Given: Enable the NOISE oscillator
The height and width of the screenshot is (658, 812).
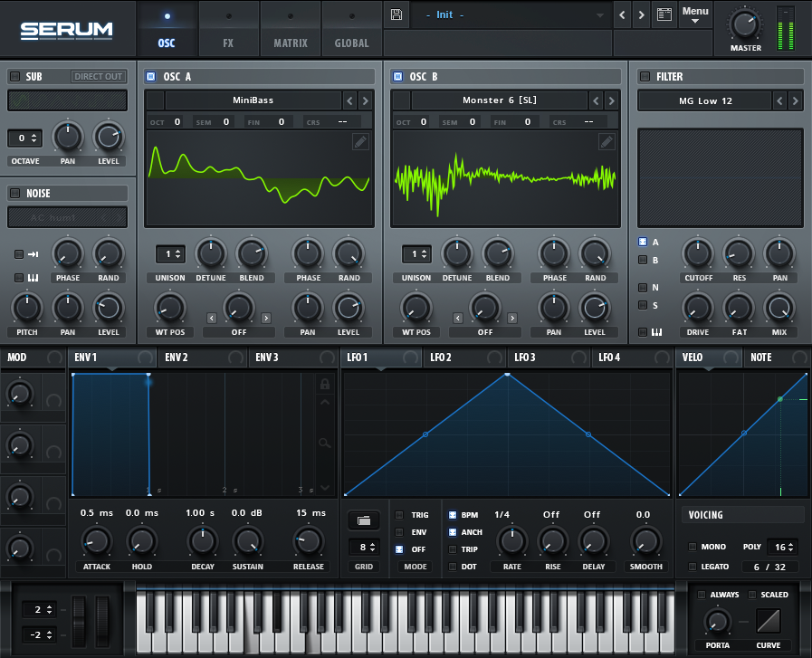Looking at the screenshot, I should (15, 193).
